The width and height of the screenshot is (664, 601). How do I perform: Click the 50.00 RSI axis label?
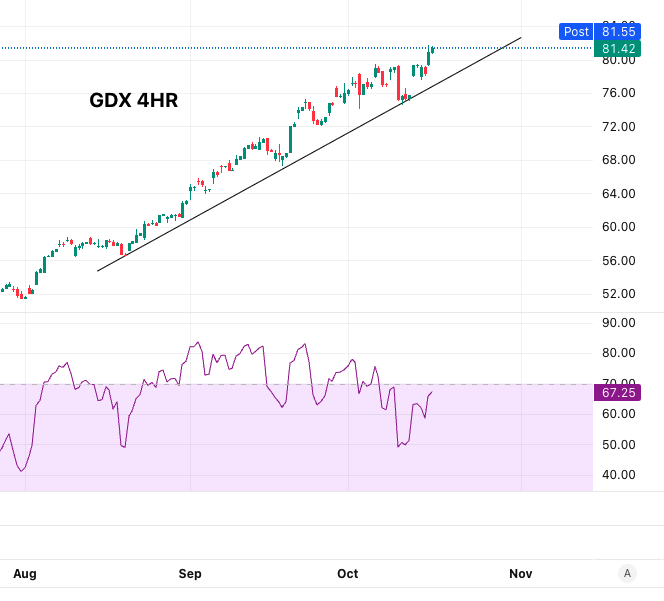click(619, 445)
